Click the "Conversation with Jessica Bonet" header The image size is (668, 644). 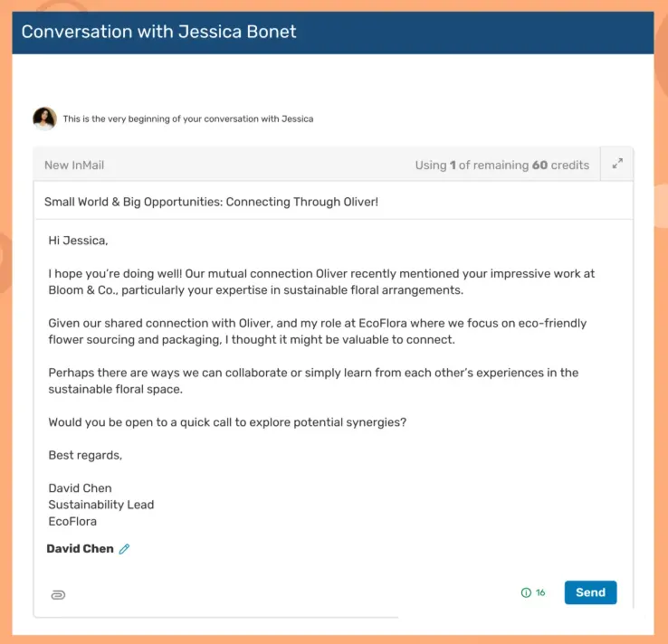tap(158, 32)
